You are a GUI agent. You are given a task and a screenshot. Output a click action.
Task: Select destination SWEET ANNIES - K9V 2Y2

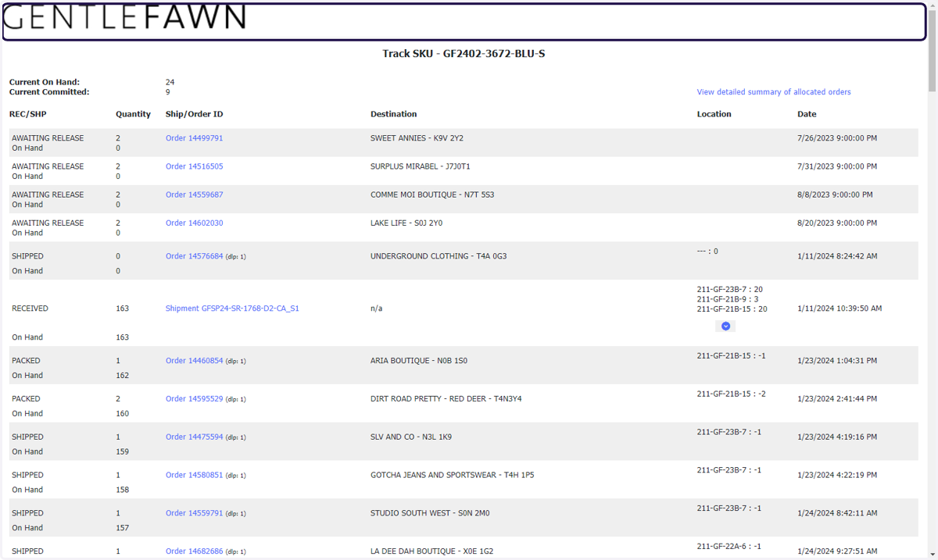[417, 138]
